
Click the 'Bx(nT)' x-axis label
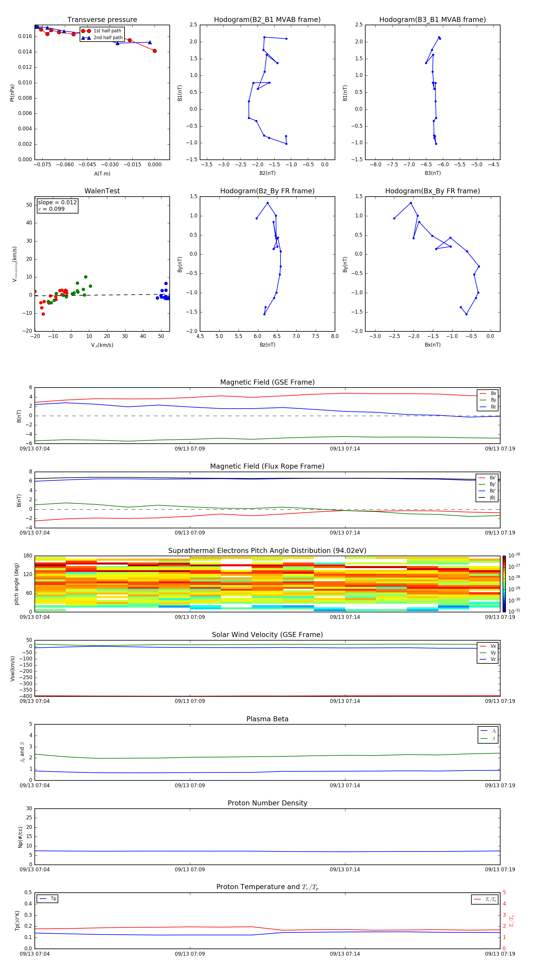pyautogui.click(x=432, y=345)
